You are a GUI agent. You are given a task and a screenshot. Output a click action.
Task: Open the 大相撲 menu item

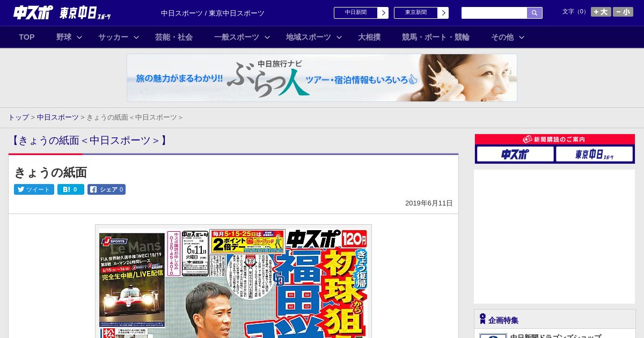[369, 37]
